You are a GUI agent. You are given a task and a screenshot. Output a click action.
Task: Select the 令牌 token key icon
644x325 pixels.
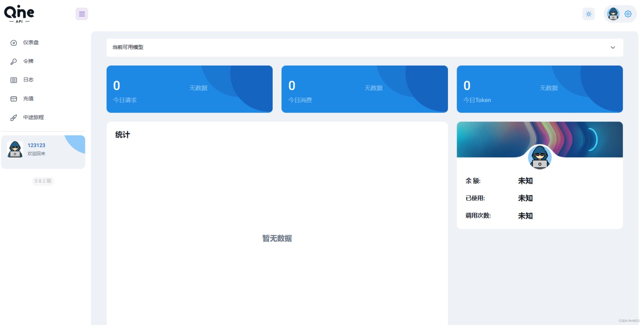pos(14,61)
